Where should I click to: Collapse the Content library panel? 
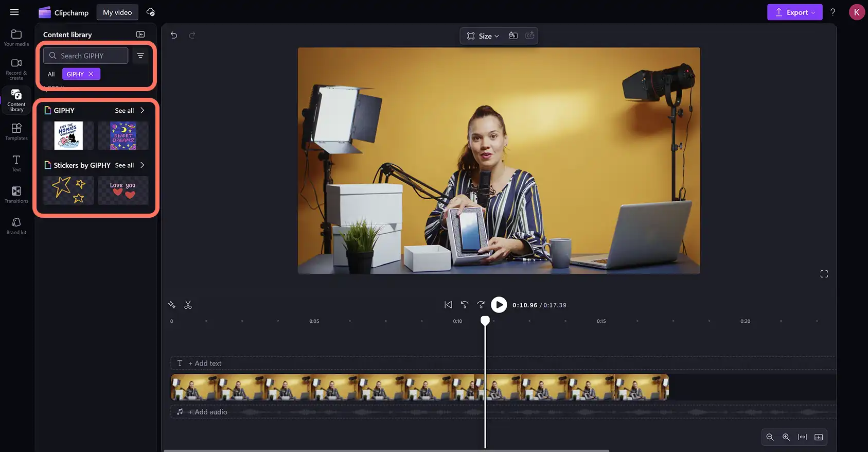[x=140, y=34]
